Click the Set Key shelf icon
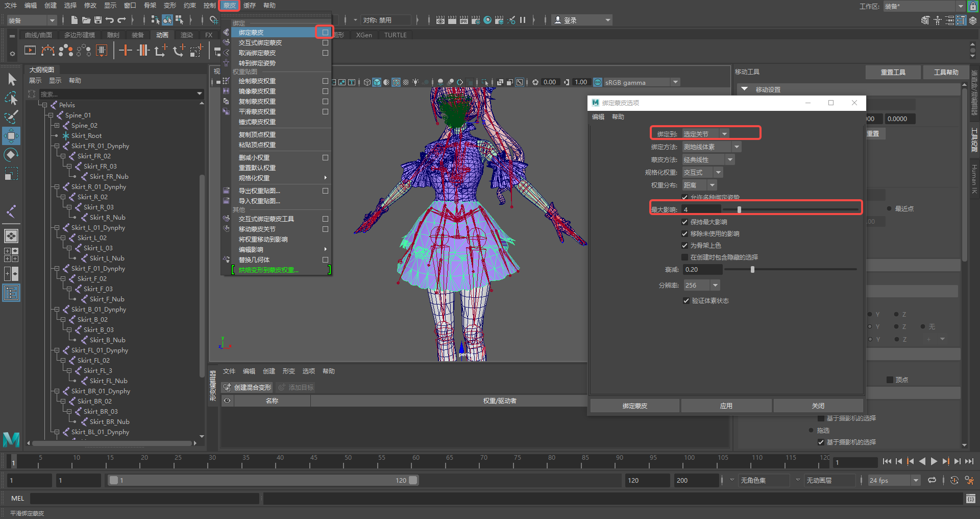This screenshot has width=980, height=519. click(x=125, y=50)
